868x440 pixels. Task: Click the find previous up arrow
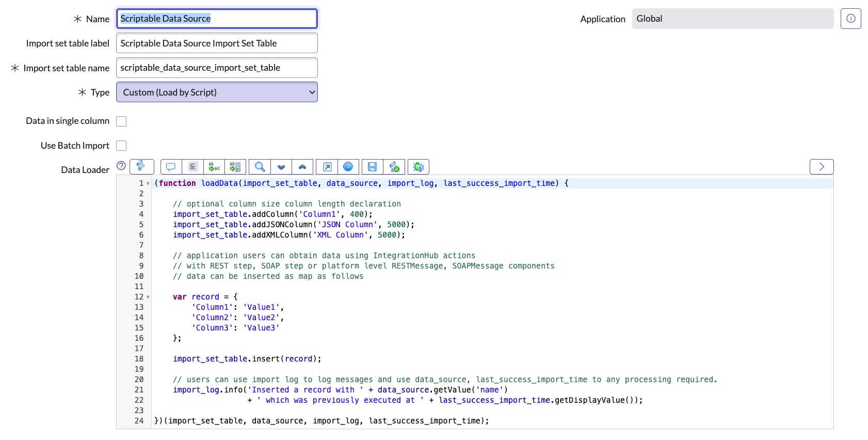[302, 167]
